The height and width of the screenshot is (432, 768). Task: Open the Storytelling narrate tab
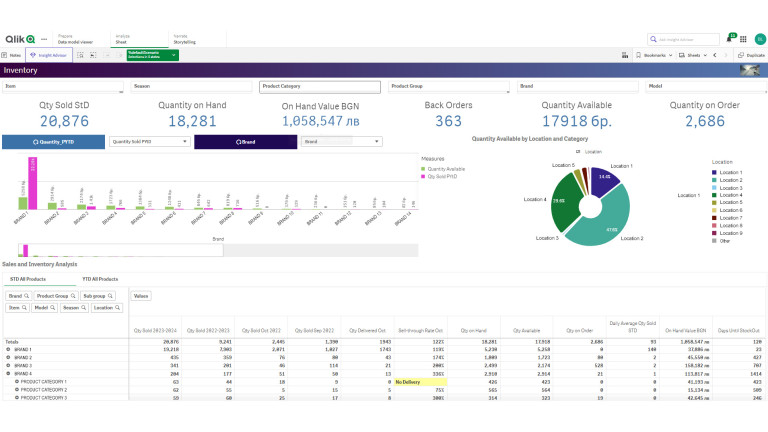[x=184, y=38]
